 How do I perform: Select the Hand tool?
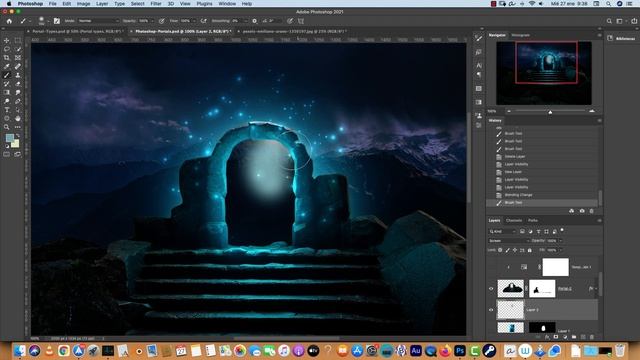pos(18,118)
